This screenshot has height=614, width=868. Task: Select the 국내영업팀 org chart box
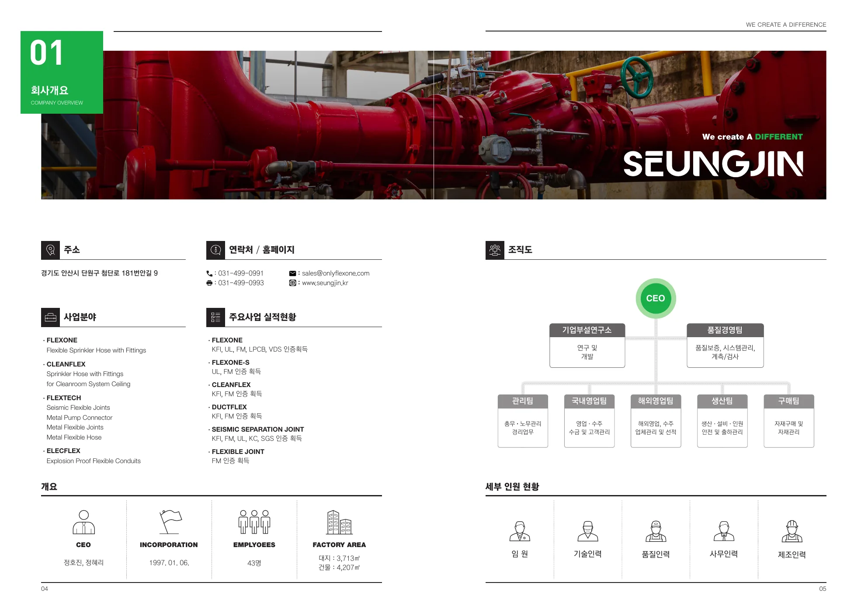click(x=589, y=421)
